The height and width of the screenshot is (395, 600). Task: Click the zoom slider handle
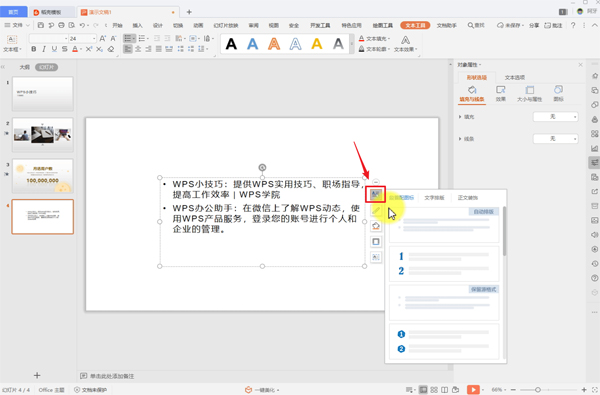coord(538,390)
